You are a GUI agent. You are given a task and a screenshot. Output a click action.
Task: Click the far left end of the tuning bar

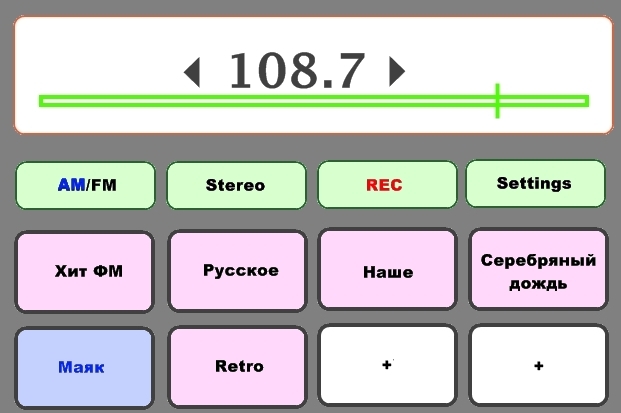pyautogui.click(x=44, y=101)
